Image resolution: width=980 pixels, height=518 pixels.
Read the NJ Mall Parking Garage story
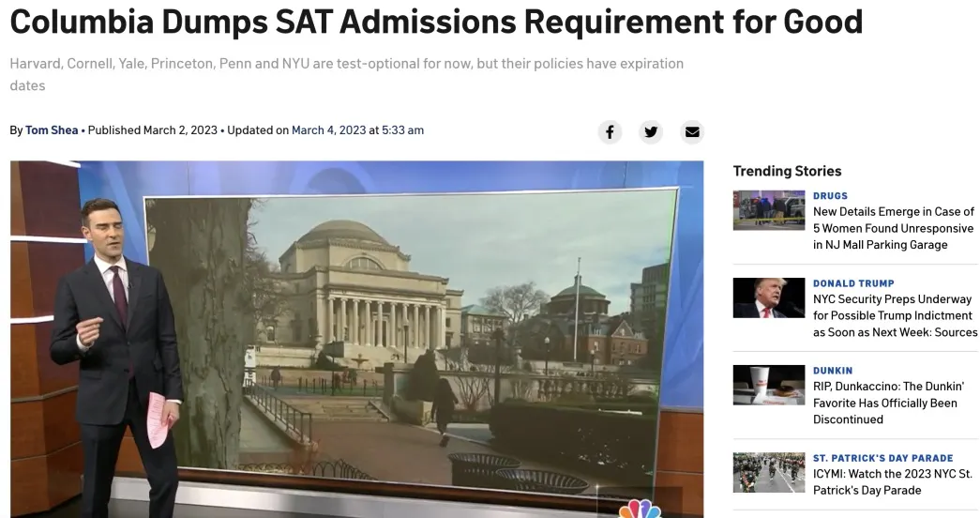(x=893, y=228)
